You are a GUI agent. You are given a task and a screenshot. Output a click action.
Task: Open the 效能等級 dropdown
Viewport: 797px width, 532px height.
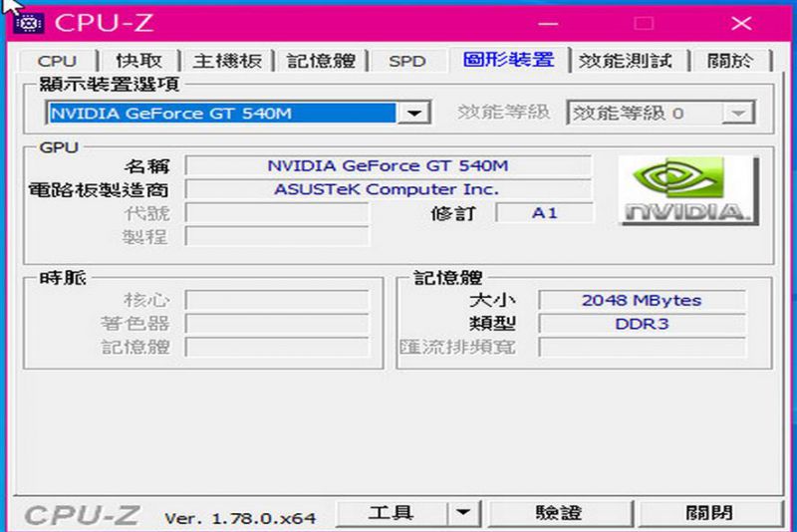tap(738, 113)
